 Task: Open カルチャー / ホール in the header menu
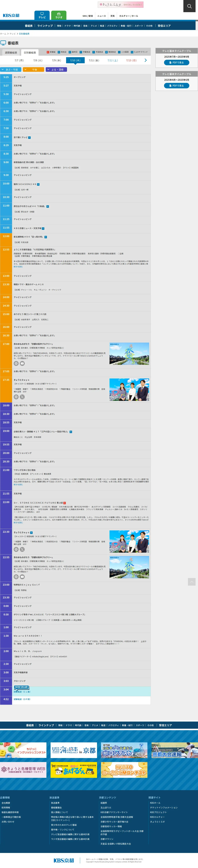pyautogui.click(x=129, y=16)
